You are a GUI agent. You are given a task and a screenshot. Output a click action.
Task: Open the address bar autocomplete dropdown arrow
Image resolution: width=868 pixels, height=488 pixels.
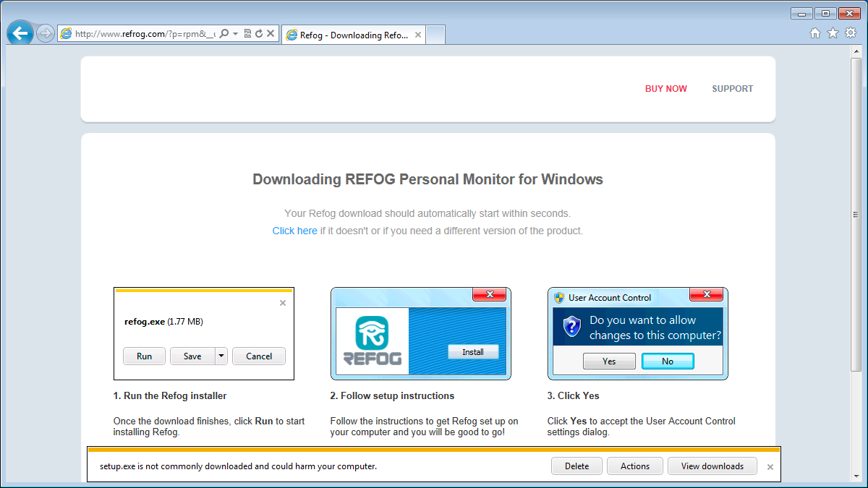coord(236,33)
